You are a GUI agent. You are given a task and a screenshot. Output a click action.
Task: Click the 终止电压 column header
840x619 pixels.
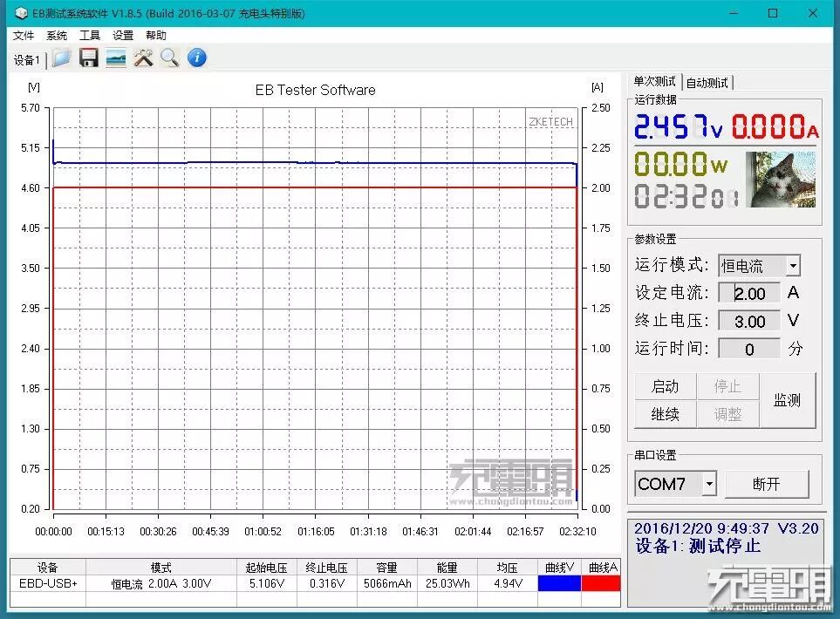click(327, 567)
